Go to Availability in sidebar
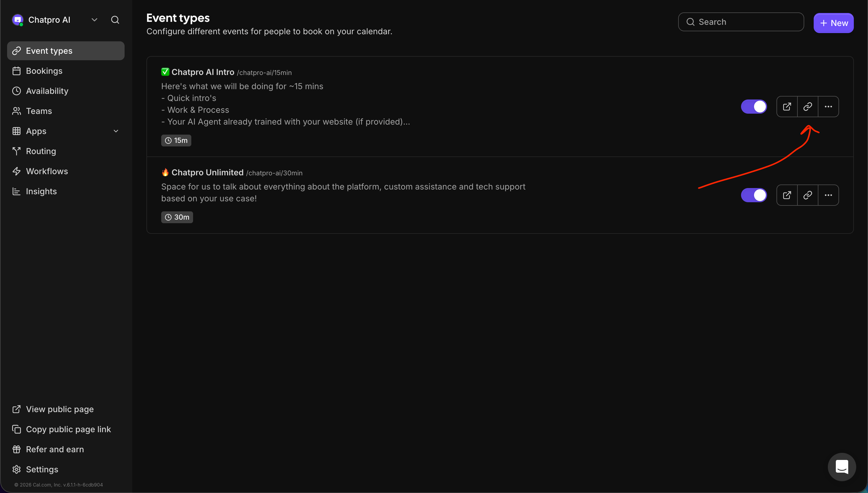Screen dimensions: 868x493 click(x=47, y=91)
